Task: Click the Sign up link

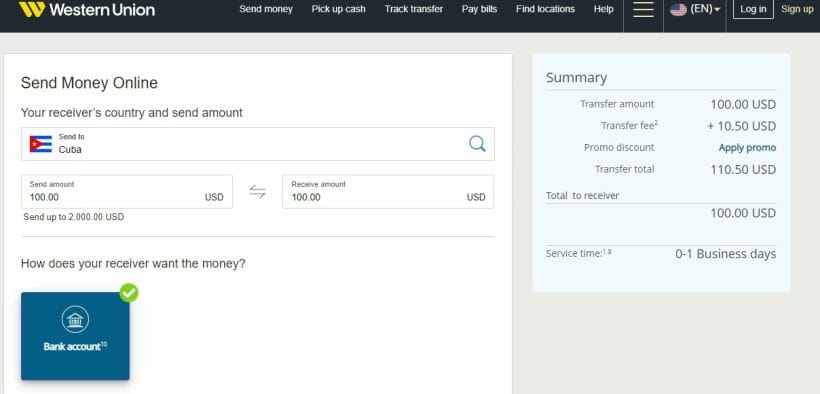Action: coord(798,9)
